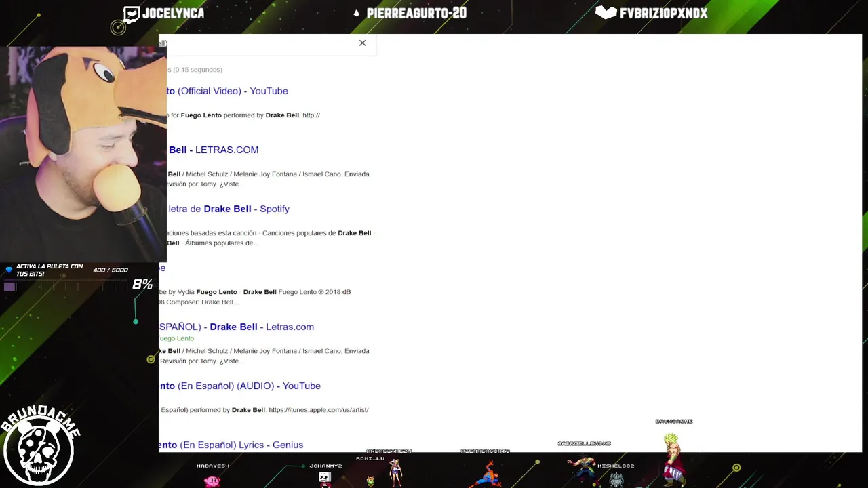Open '(En Español) (AUDIO) - YouTube' result
The height and width of the screenshot is (488, 868).
pyautogui.click(x=239, y=386)
